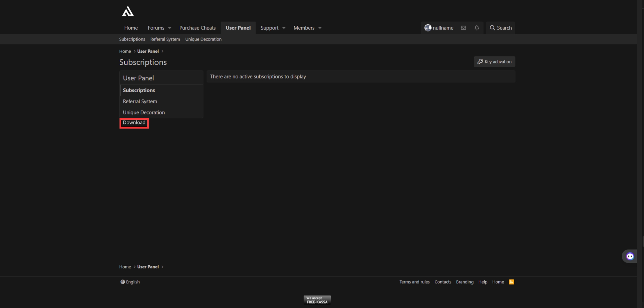Select Referral System in sidebar
Screen dimensions: 644x308
pyautogui.click(x=140, y=101)
